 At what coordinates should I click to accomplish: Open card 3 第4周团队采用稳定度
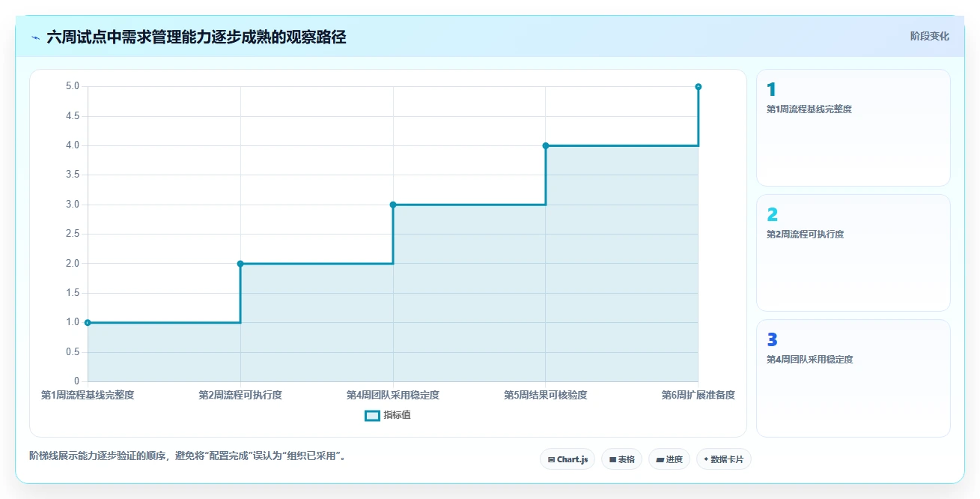coord(853,378)
